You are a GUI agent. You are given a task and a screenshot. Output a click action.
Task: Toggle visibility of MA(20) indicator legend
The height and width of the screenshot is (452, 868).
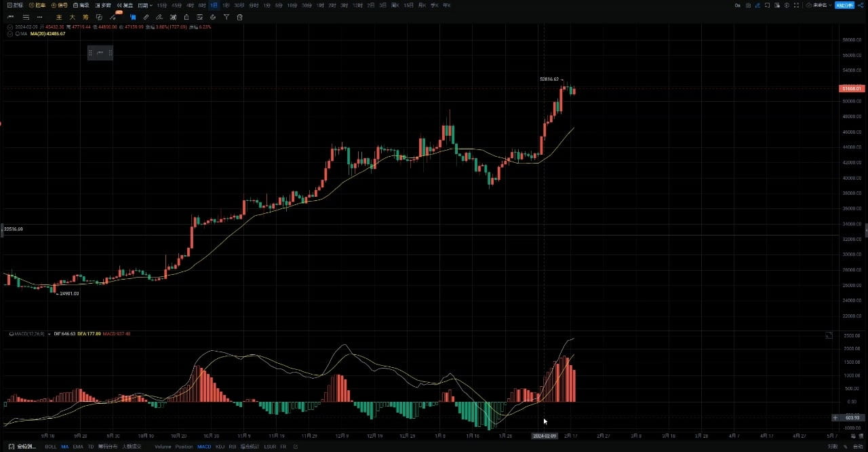click(x=9, y=33)
